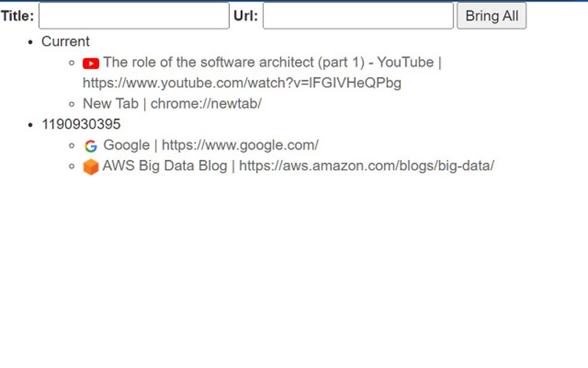Click the Bring All button
Viewport: 588px width, 368px height.
coord(492,16)
